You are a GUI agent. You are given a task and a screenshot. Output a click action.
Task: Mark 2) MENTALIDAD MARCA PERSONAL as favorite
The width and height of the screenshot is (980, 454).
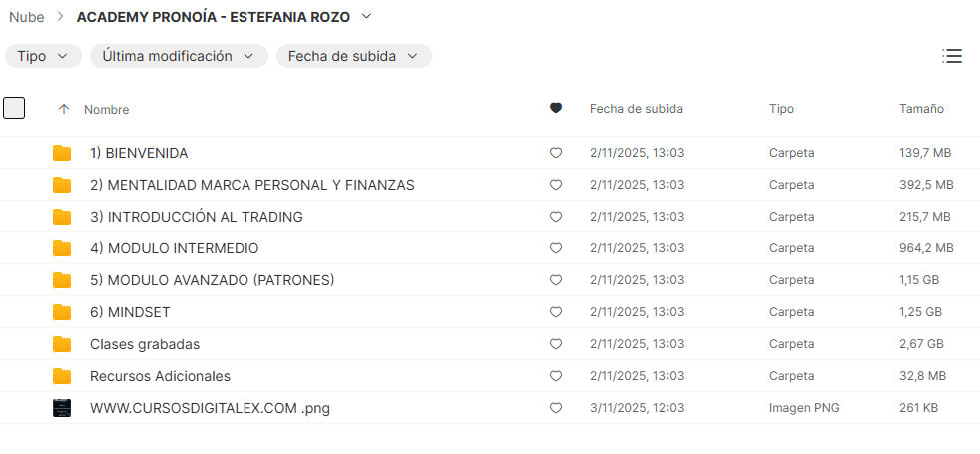coord(556,185)
